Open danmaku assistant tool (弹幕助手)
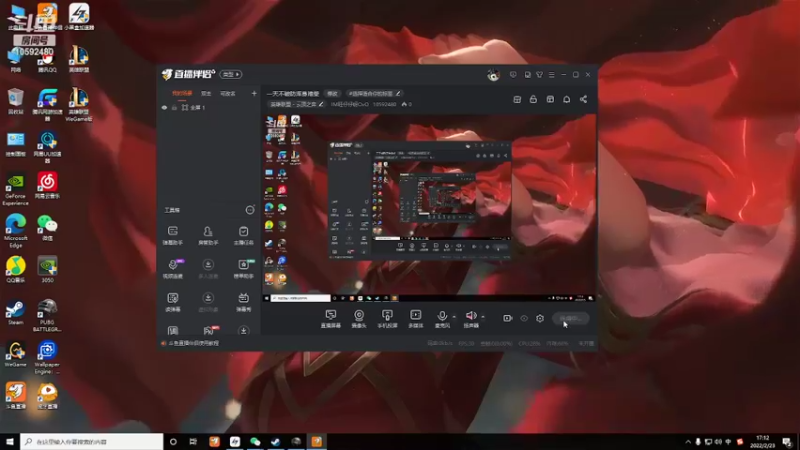This screenshot has height=450, width=800. [x=172, y=236]
